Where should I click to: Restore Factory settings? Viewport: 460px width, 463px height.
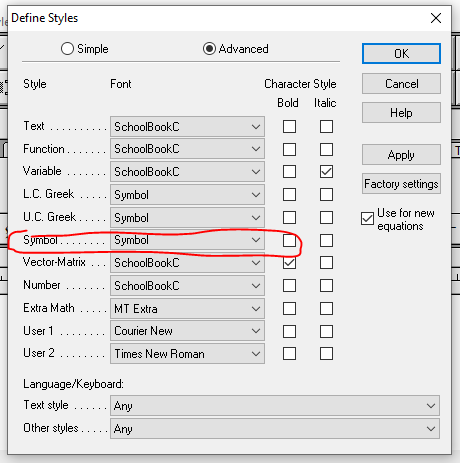[401, 184]
